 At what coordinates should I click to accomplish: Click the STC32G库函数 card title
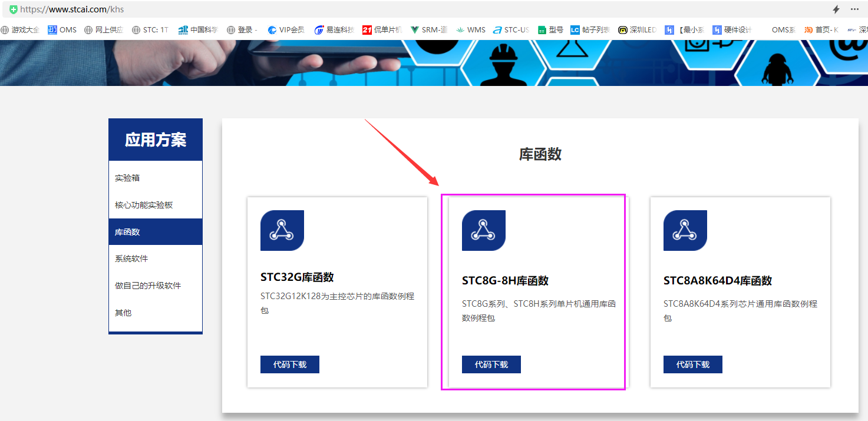click(x=297, y=277)
